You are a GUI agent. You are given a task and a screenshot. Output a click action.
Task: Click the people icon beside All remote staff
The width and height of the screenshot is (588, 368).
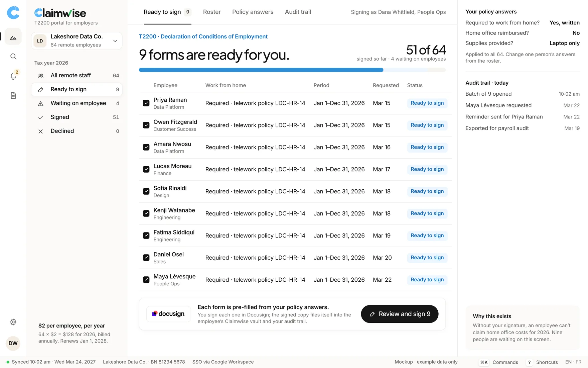40,76
